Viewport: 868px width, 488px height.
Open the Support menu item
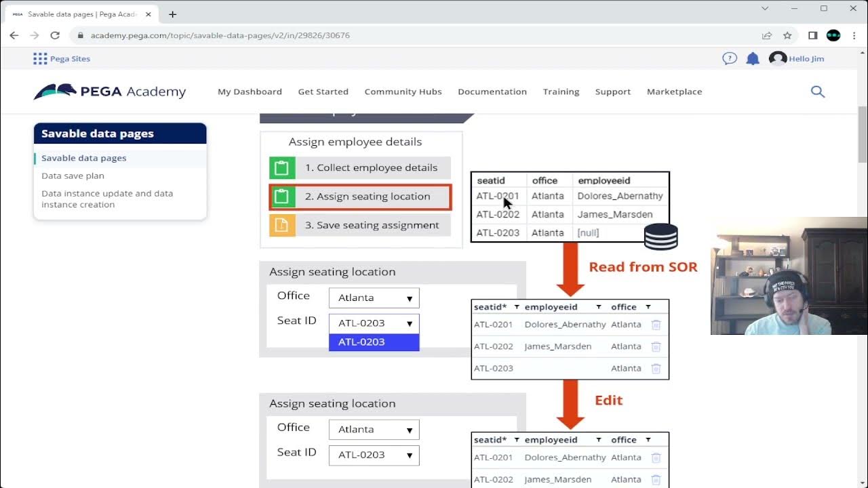coord(613,91)
